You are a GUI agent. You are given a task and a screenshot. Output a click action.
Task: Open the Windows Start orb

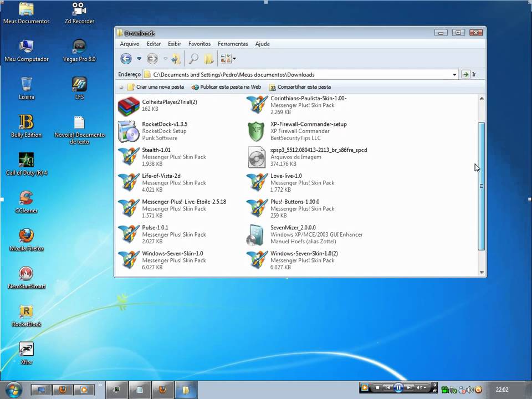[13, 390]
